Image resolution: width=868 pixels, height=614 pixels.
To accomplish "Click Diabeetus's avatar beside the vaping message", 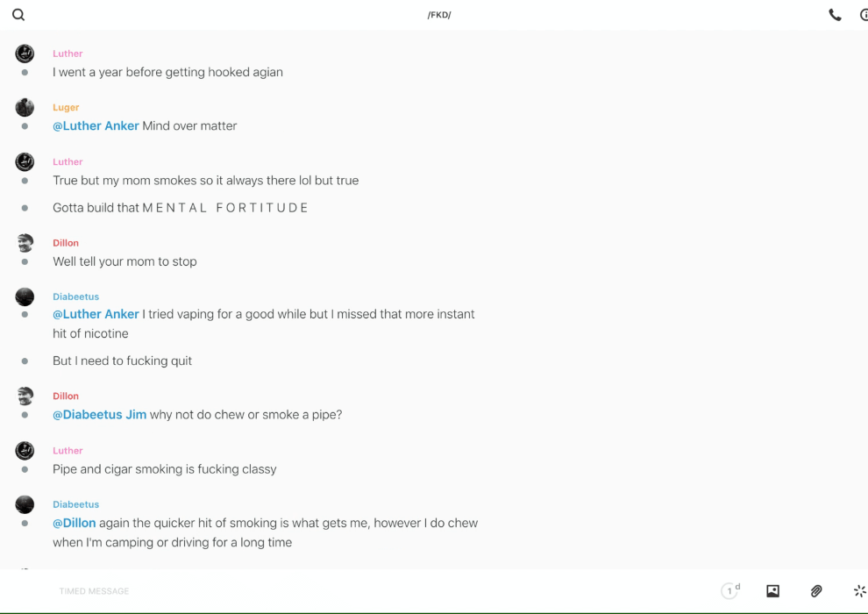I will pyautogui.click(x=25, y=296).
